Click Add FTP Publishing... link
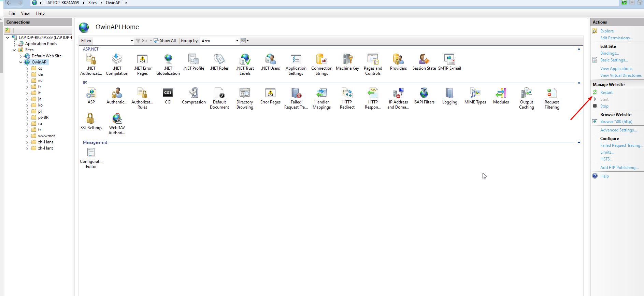The width and height of the screenshot is (644, 296). click(619, 168)
